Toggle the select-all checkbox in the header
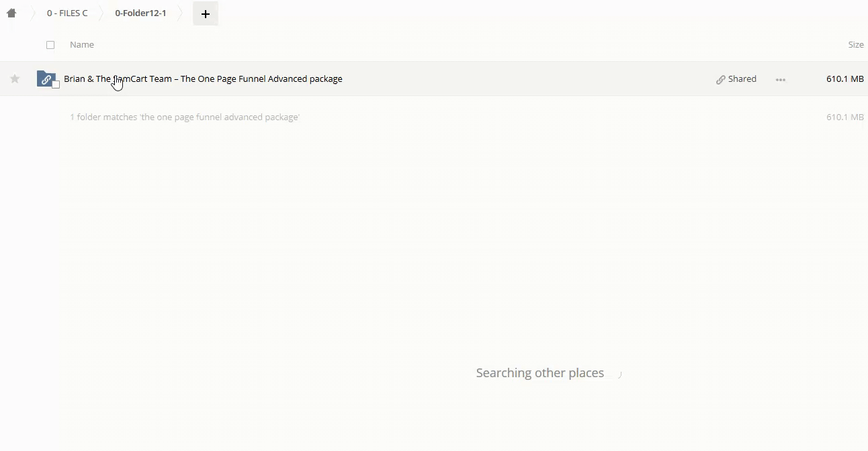 pos(50,45)
